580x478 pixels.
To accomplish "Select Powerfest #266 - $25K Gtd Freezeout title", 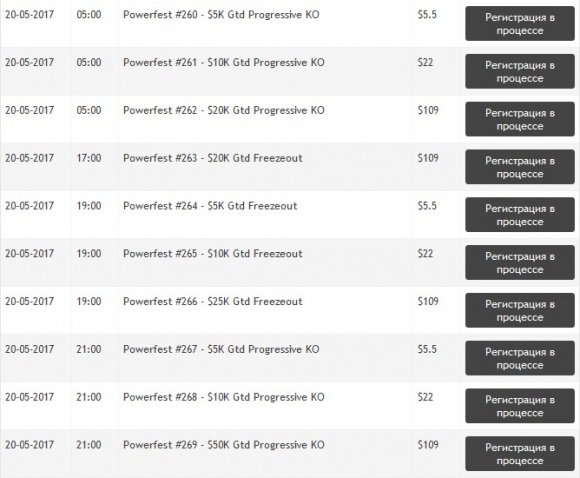I will [x=213, y=302].
